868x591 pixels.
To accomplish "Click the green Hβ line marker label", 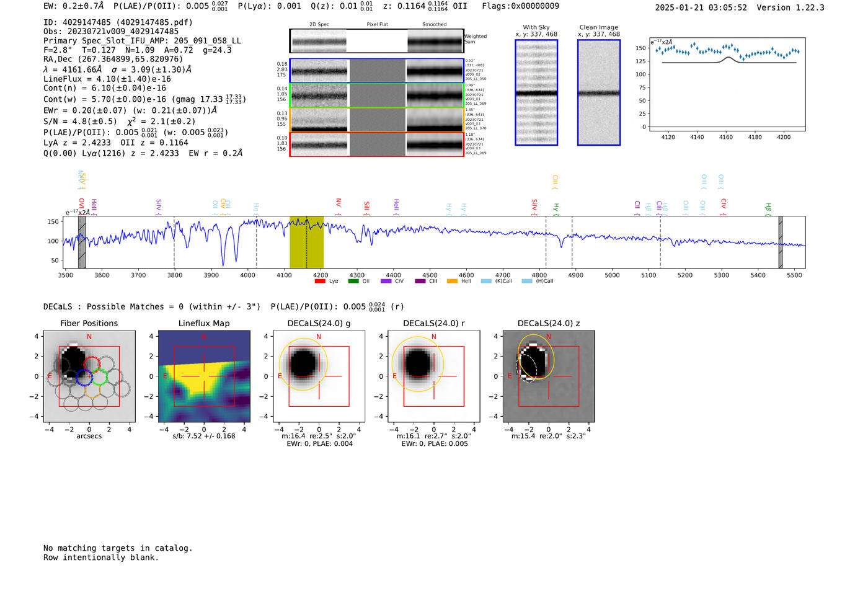I will click(x=768, y=208).
